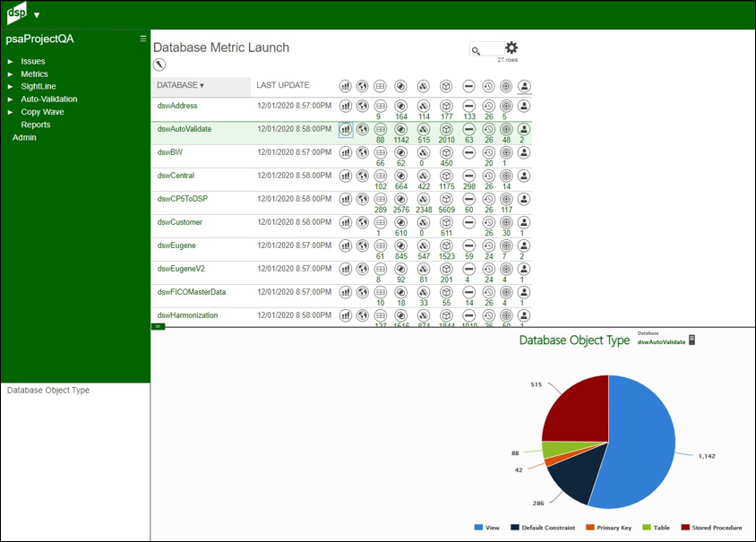Click the device icon next to dswAutoValidate label
Viewport: 756px width, 542px height.
(692, 340)
